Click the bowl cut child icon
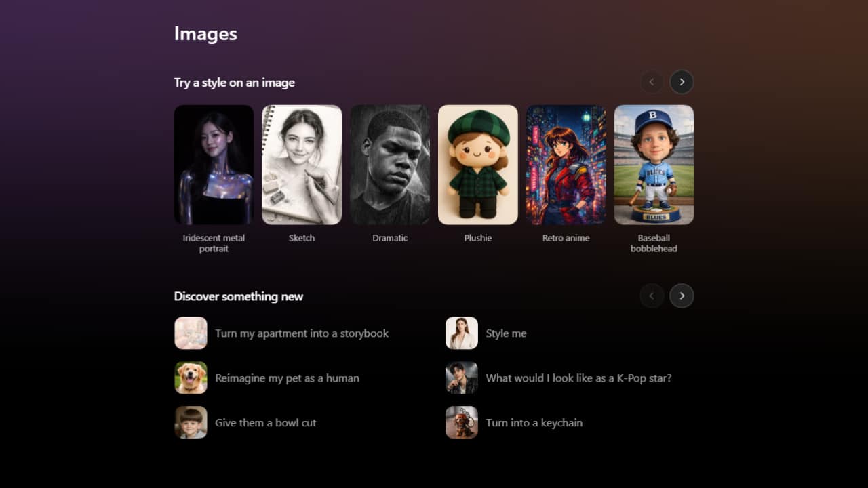The height and width of the screenshot is (488, 868). 191,422
